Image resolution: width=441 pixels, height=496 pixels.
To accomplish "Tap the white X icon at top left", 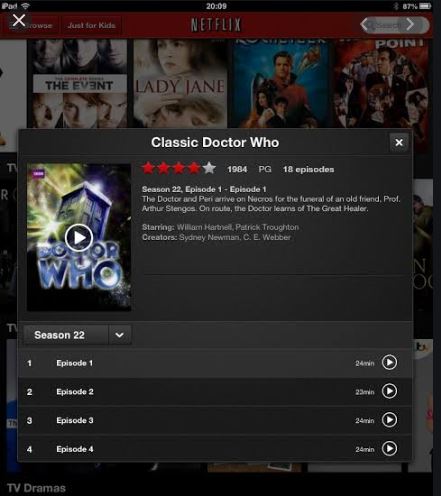I will click(19, 20).
